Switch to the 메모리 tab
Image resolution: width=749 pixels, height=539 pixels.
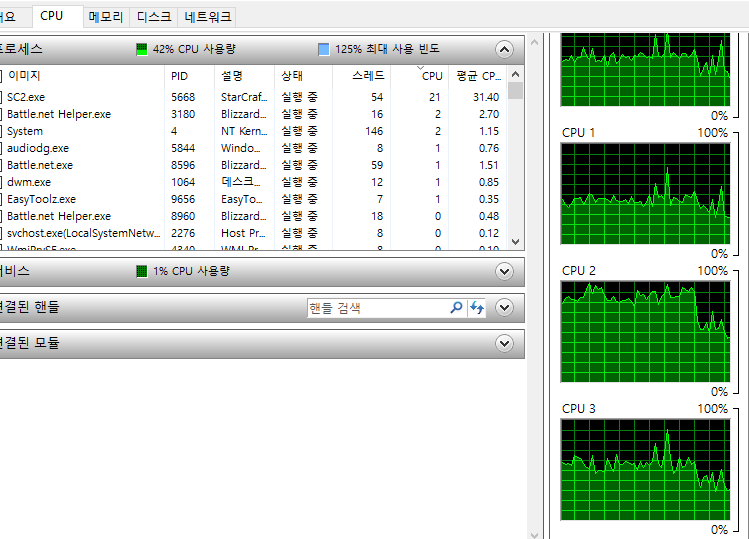(105, 17)
